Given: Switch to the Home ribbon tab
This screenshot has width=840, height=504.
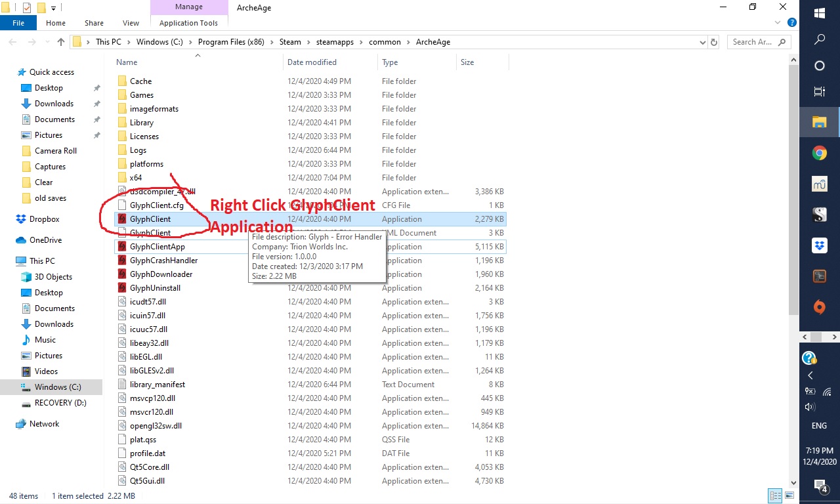Looking at the screenshot, I should [56, 23].
